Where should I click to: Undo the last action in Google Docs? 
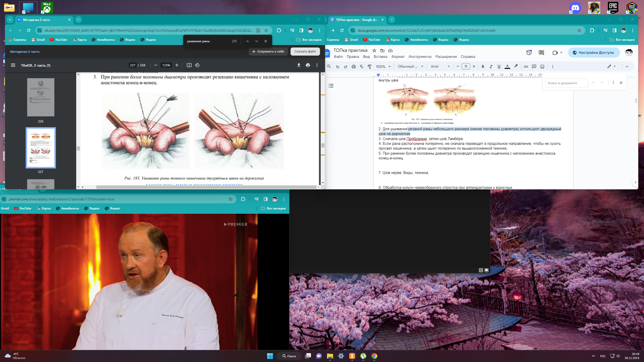pos(337,66)
